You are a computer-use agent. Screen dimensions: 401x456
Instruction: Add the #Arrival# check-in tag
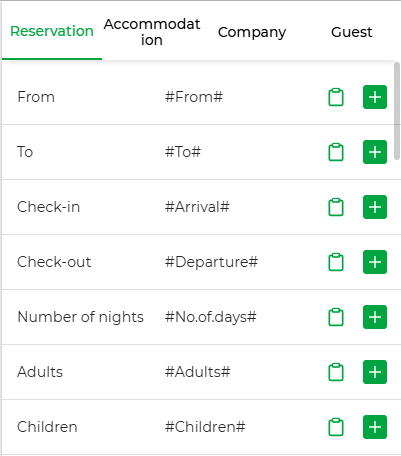click(x=375, y=207)
